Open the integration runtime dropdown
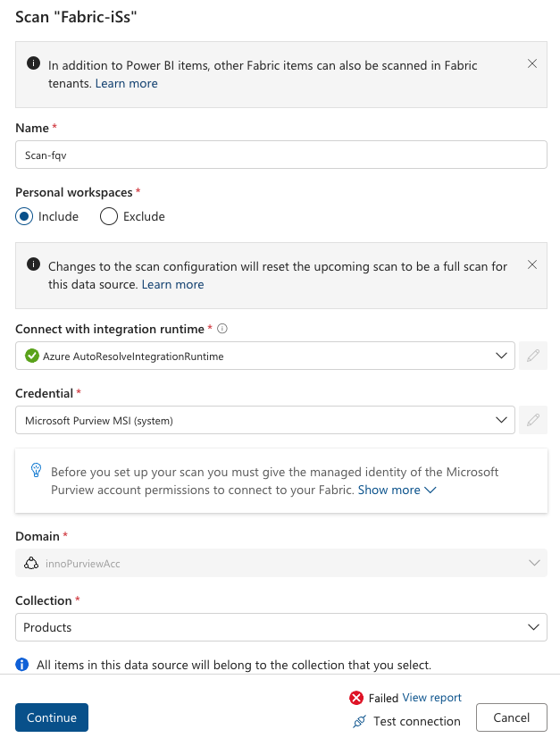This screenshot has width=560, height=738. (x=265, y=356)
